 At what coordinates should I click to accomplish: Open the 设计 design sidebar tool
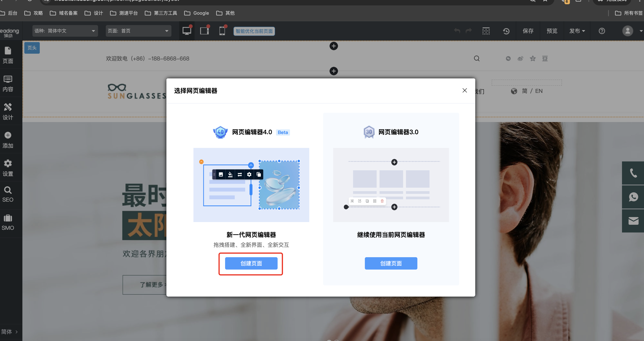pyautogui.click(x=8, y=112)
